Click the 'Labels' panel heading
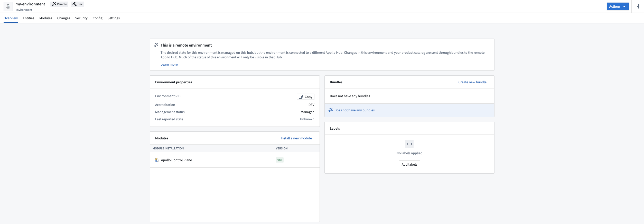The width and height of the screenshot is (644, 224). pyautogui.click(x=335, y=128)
